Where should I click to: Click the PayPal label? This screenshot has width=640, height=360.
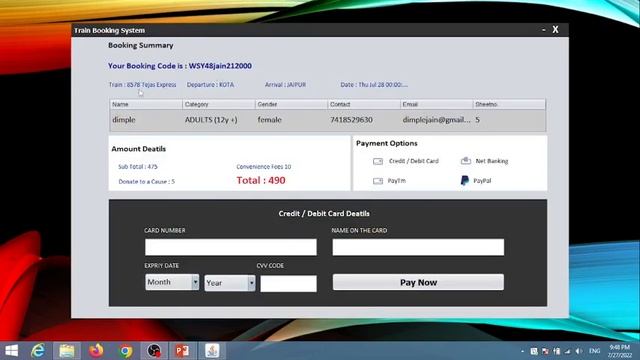click(x=482, y=180)
